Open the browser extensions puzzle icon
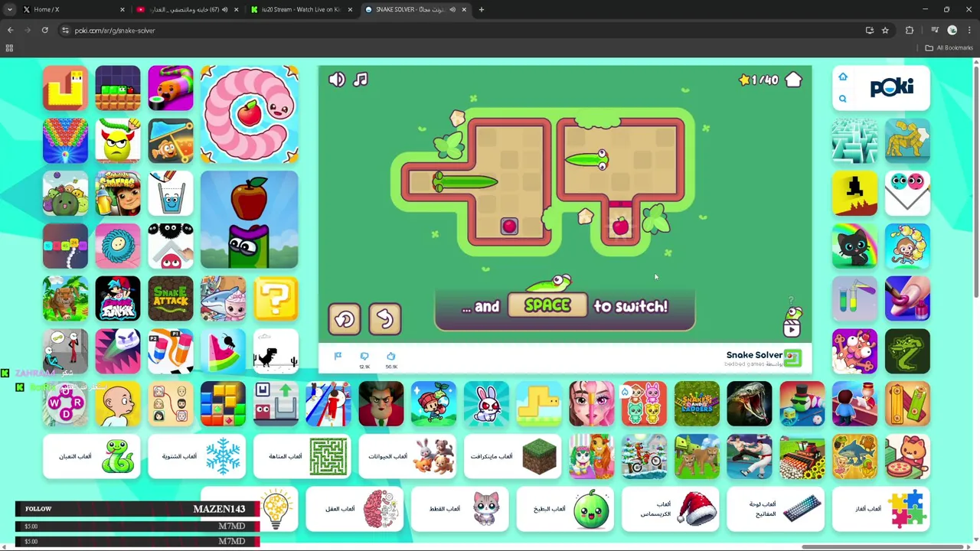This screenshot has width=980, height=551. [910, 30]
